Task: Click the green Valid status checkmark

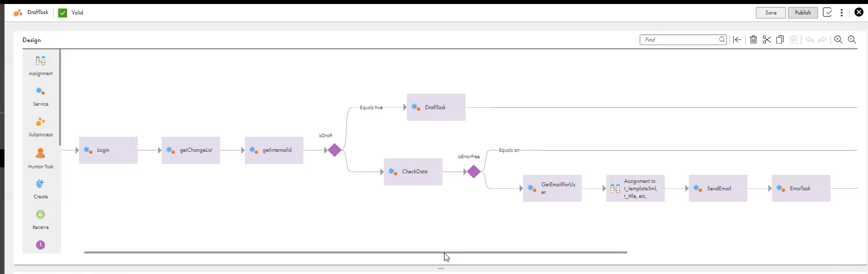Action: pyautogui.click(x=63, y=13)
